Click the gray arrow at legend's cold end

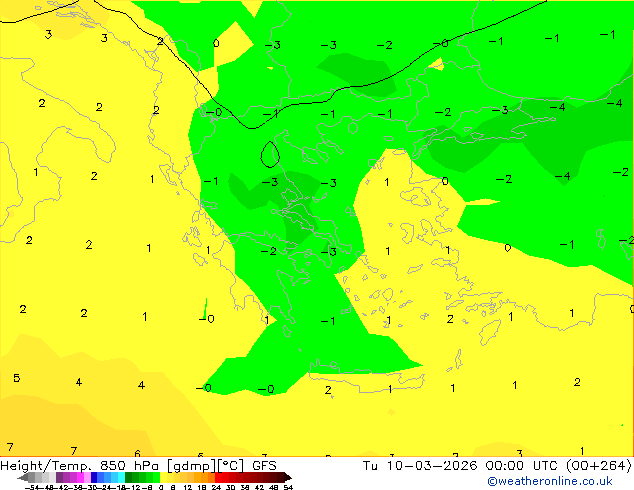[23, 477]
